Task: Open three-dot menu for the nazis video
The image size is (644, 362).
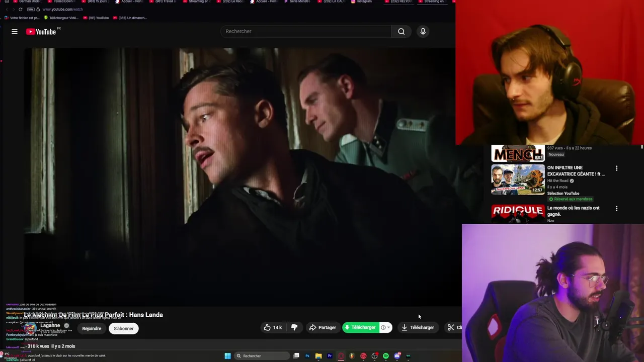Action: 616,209
